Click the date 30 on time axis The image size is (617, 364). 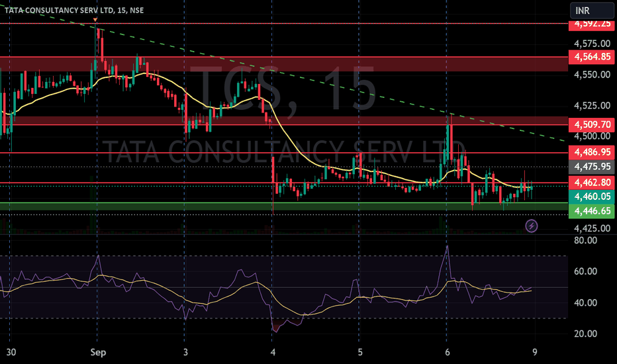click(11, 352)
